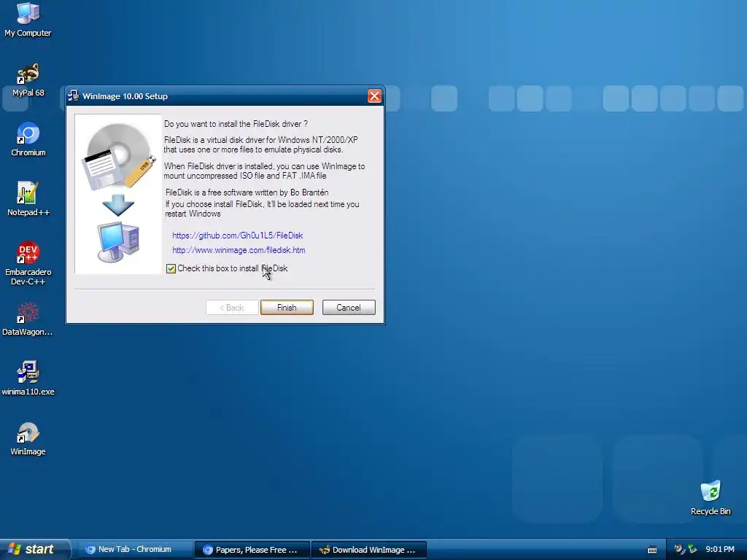The width and height of the screenshot is (747, 560).
Task: Open the winimage.com filedisk.htm link
Action: click(x=239, y=250)
